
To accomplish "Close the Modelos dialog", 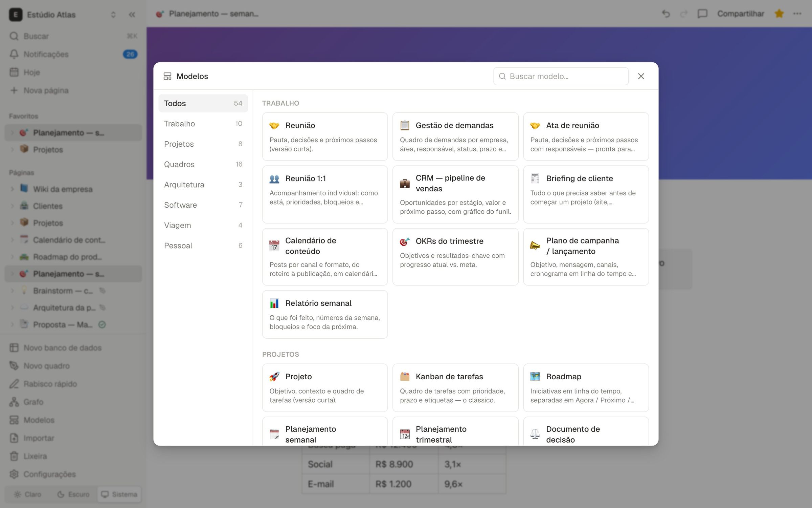I will [x=641, y=76].
